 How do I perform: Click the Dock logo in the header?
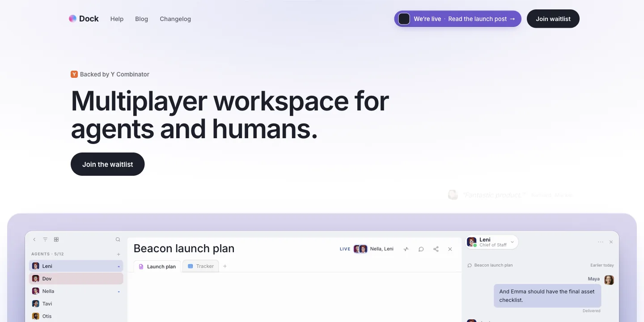click(x=84, y=19)
